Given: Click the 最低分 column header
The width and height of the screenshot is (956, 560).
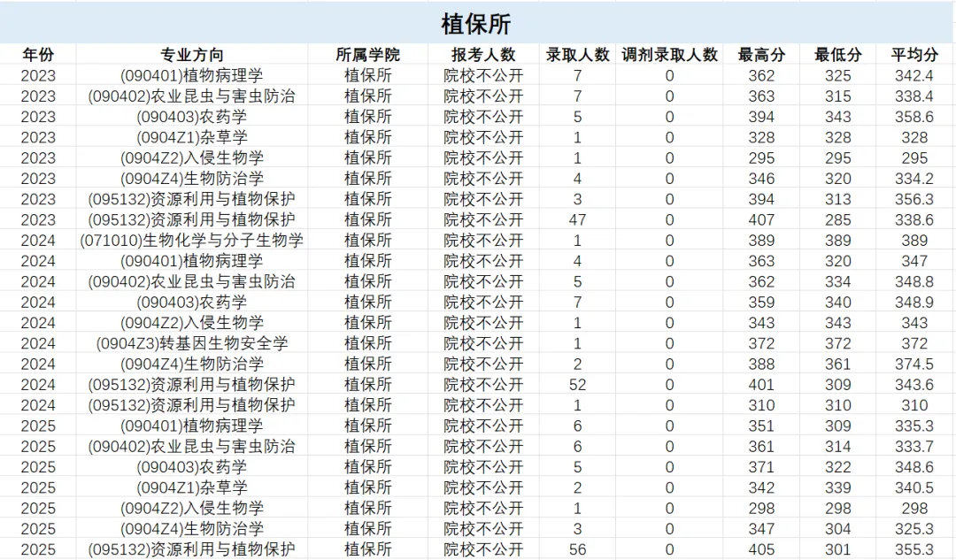Looking at the screenshot, I should pyautogui.click(x=837, y=55).
